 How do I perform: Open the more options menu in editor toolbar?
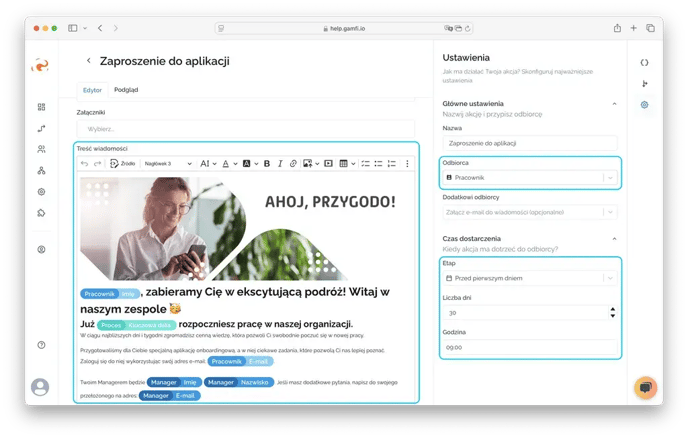[x=406, y=163]
